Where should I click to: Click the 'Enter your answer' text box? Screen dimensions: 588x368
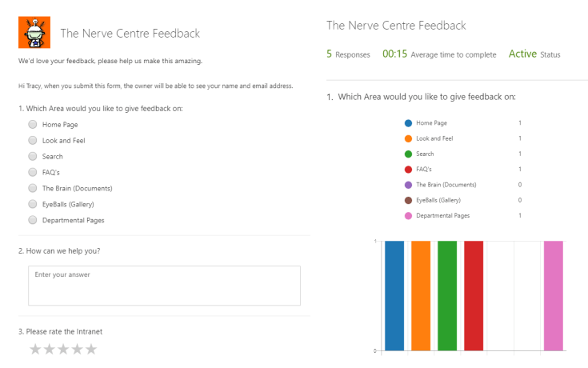(x=164, y=286)
